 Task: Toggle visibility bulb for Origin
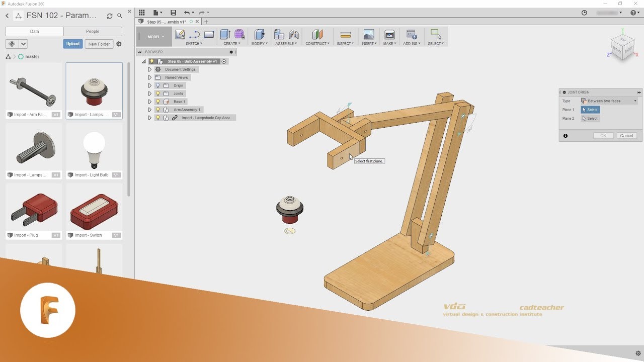[x=157, y=85]
